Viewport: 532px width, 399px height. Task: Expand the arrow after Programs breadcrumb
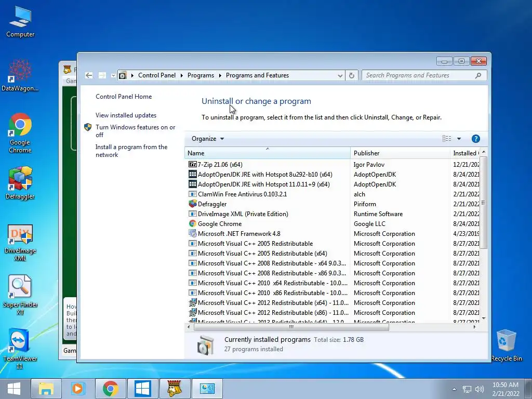(220, 75)
